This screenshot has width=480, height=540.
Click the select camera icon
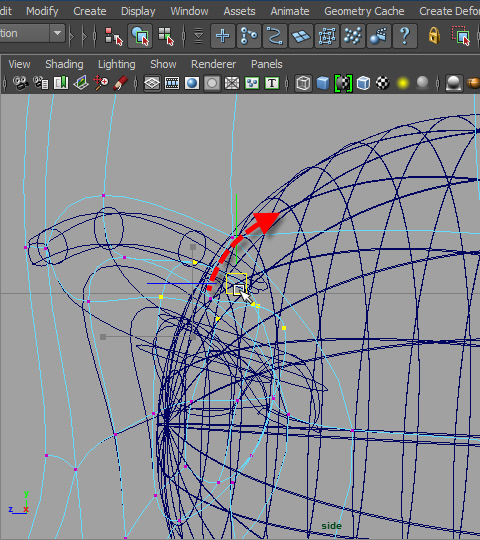coord(20,83)
